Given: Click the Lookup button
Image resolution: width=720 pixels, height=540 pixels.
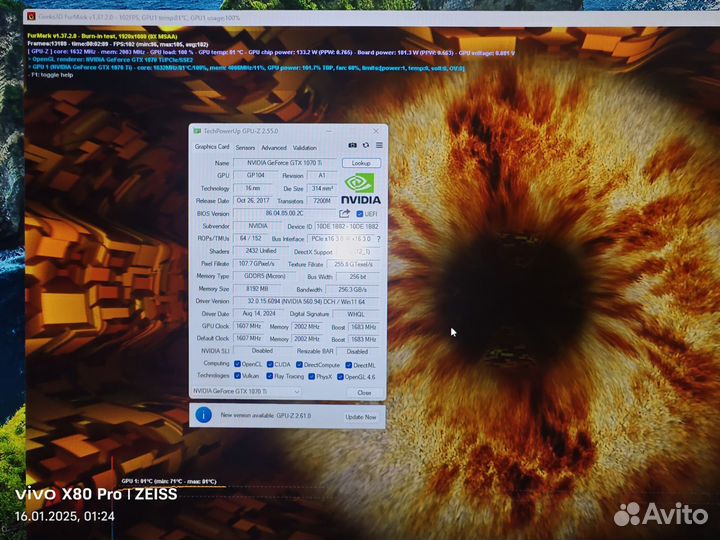Looking at the screenshot, I should tap(361, 163).
